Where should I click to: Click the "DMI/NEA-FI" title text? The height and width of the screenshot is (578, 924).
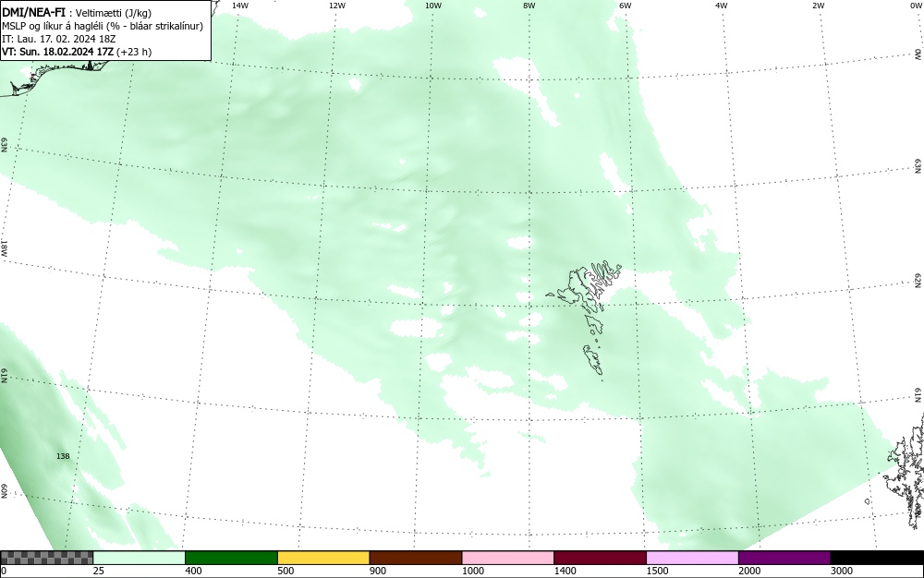(x=33, y=12)
